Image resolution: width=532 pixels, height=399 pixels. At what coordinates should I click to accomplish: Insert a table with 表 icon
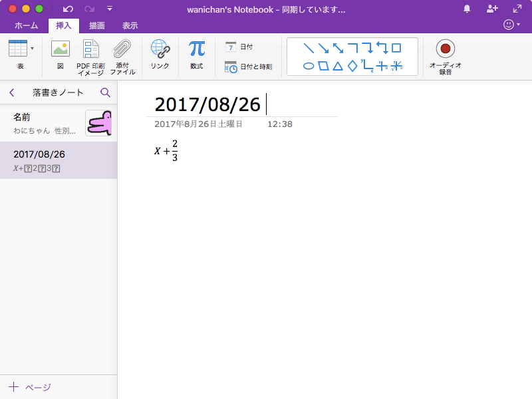(x=18, y=49)
